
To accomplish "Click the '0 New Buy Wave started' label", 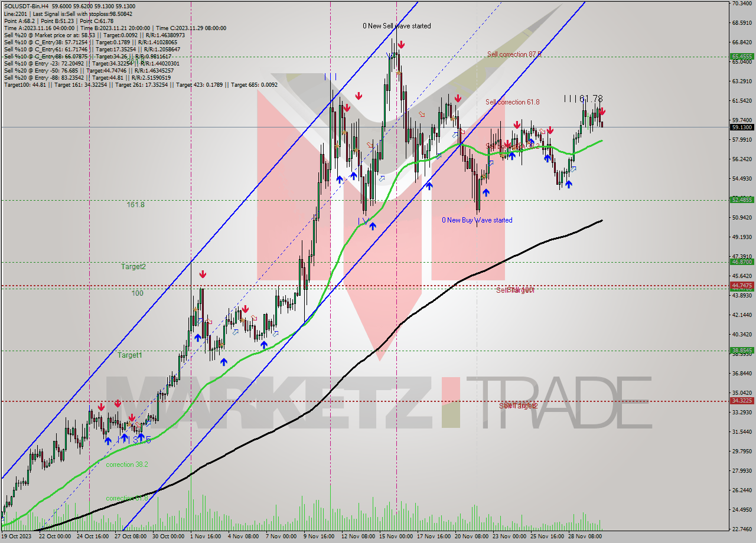I will (x=477, y=220).
